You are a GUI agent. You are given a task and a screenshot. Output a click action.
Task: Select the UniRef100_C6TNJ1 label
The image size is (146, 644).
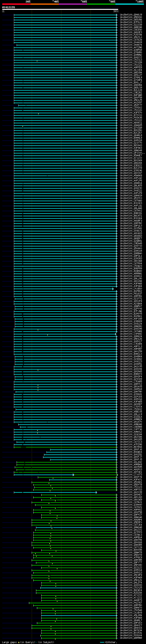click(131, 502)
